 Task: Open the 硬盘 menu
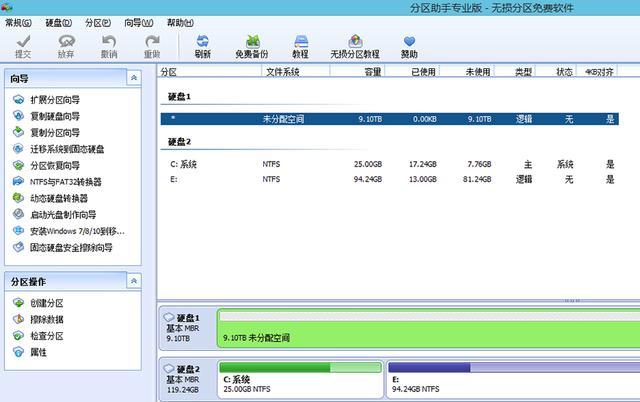click(x=59, y=21)
